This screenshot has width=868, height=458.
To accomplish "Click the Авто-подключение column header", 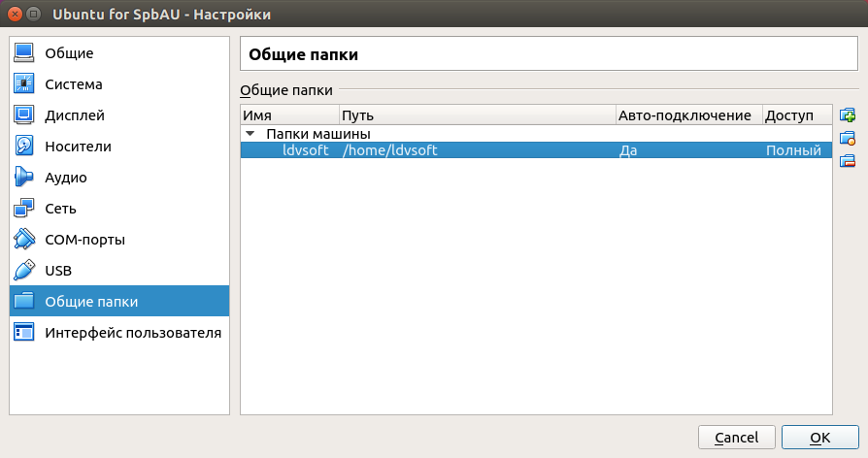I will [687, 115].
